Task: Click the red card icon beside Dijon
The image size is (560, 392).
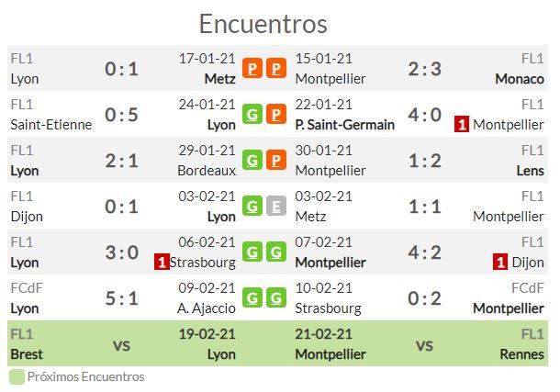Action: (x=500, y=263)
